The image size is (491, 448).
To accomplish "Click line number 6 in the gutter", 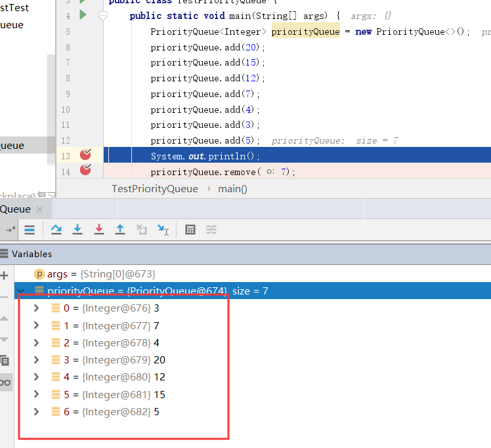I will click(x=68, y=47).
